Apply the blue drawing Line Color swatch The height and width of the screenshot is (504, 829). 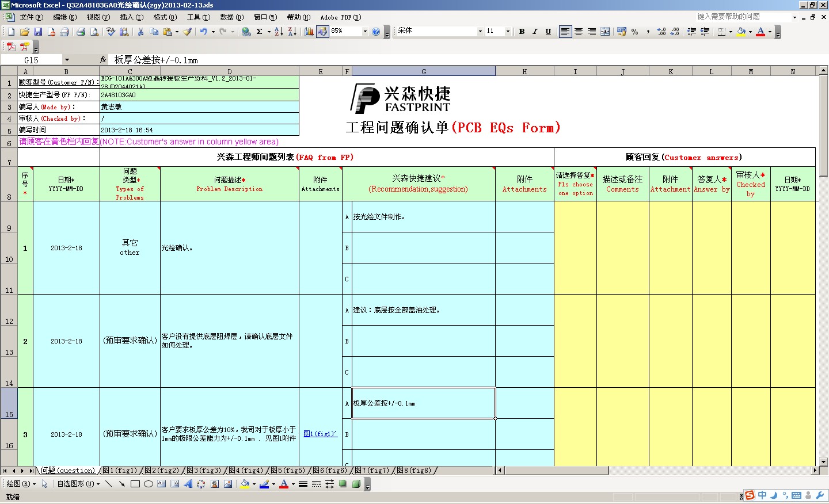click(264, 484)
